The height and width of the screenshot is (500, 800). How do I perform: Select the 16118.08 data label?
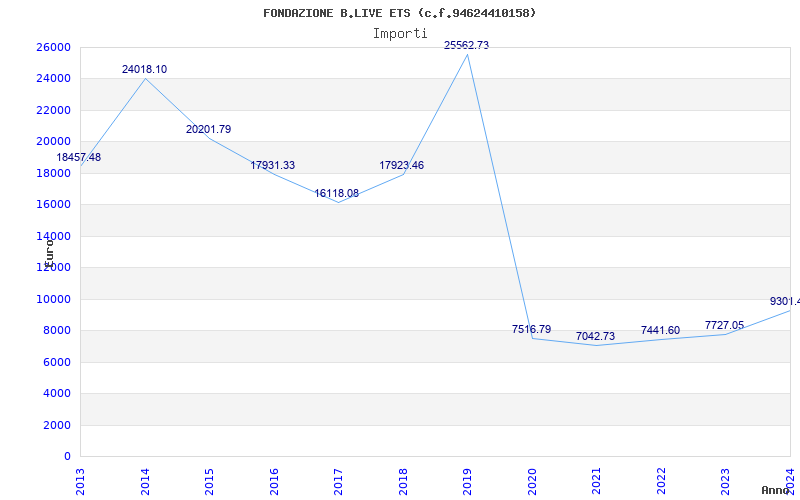point(337,193)
